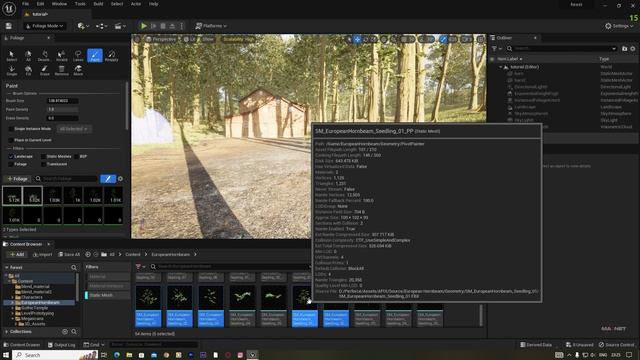Click the Collections add icon
This screenshot has width=640, height=360.
coord(65,331)
